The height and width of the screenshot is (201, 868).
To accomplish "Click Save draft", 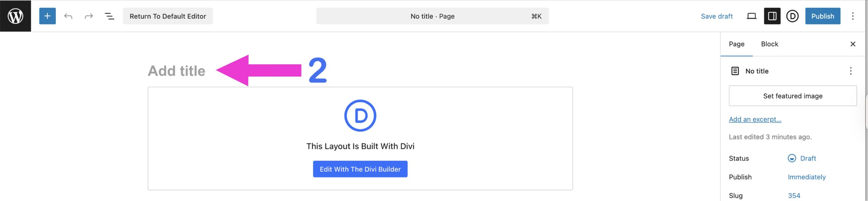I will pyautogui.click(x=717, y=16).
